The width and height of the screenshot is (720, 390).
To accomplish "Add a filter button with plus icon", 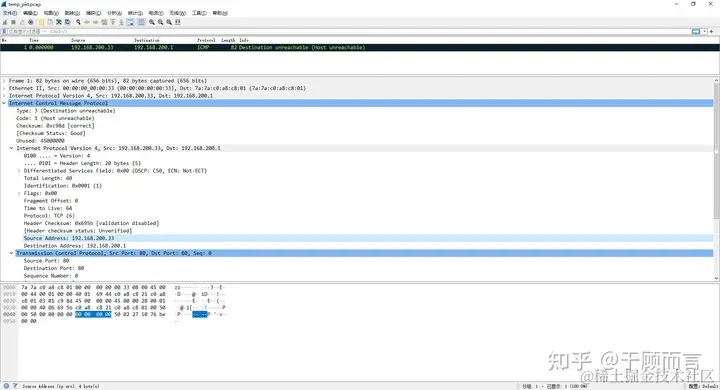I will (x=712, y=31).
